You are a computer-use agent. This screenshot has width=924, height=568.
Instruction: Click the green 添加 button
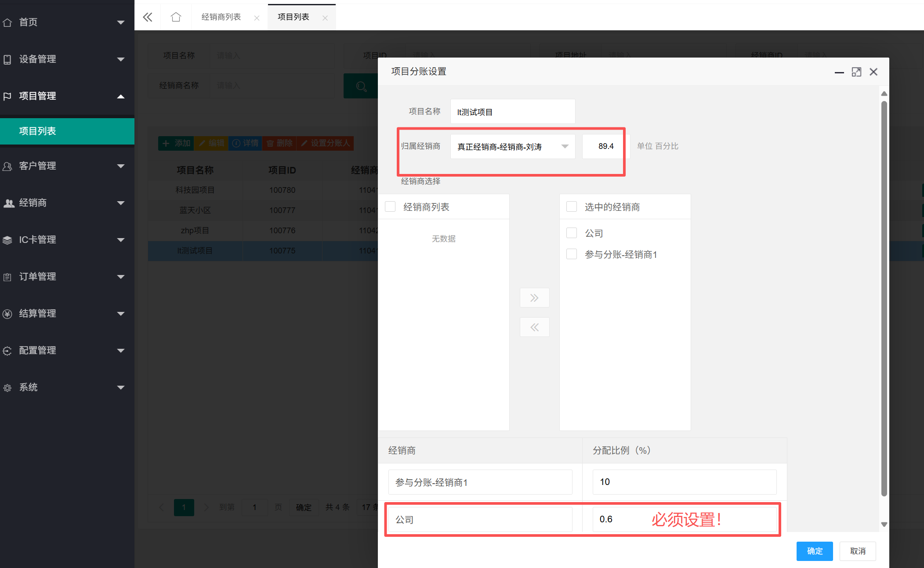pos(176,143)
